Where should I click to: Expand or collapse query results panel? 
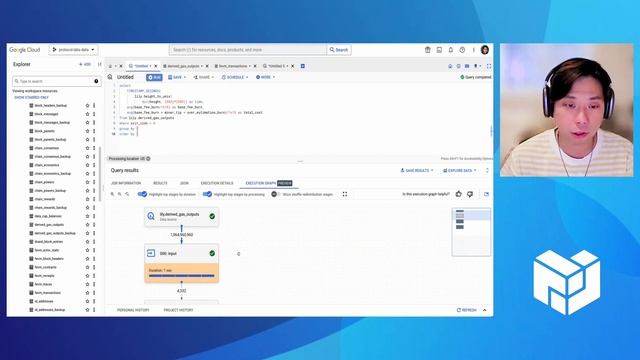tap(487, 171)
